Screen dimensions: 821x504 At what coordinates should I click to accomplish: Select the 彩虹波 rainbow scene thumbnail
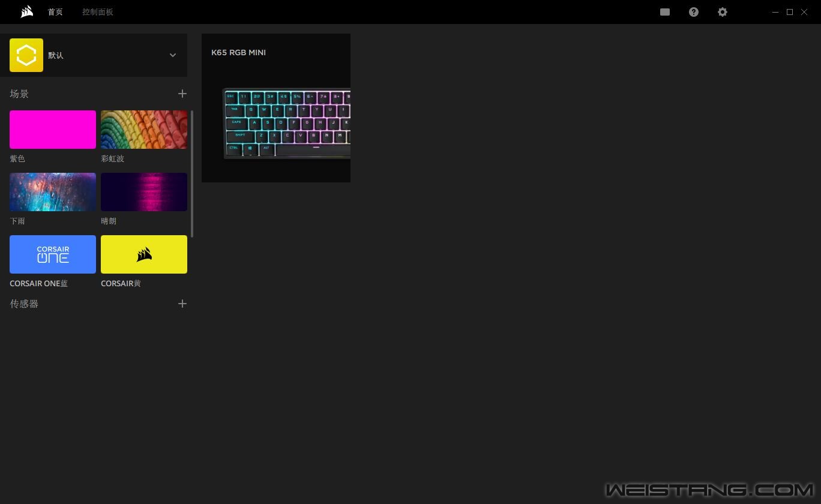click(144, 130)
